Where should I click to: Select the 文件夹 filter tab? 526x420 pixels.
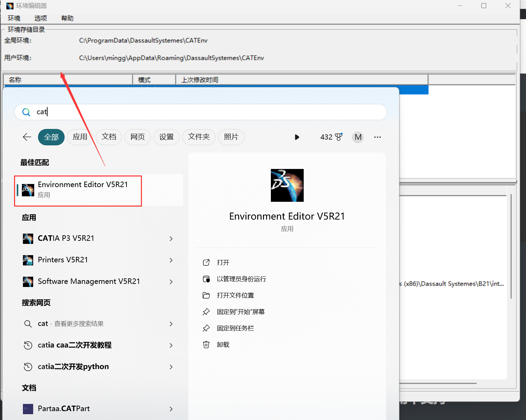pyautogui.click(x=199, y=137)
